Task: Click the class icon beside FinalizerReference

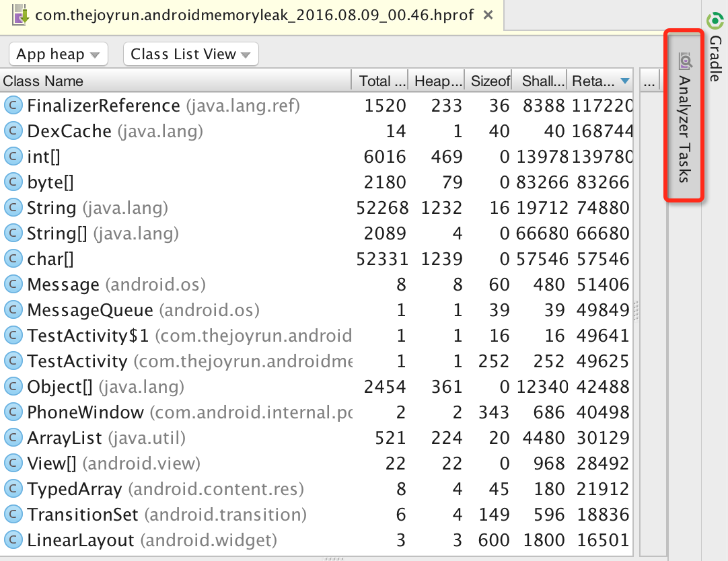Action: [x=13, y=106]
